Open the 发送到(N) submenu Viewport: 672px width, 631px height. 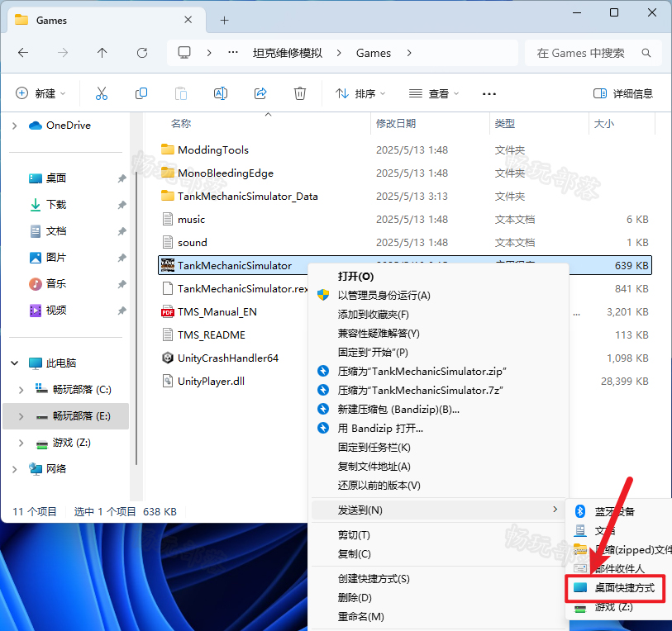click(438, 510)
